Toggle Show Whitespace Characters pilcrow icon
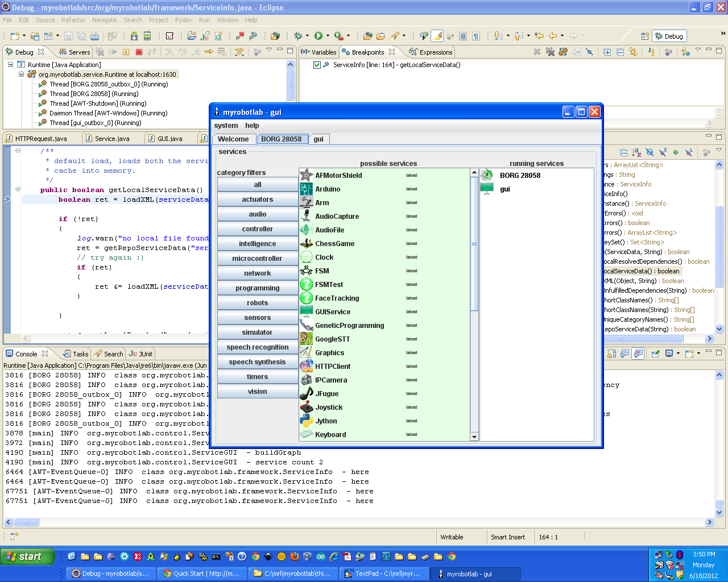Screen dimensions: 728x582 [476, 36]
